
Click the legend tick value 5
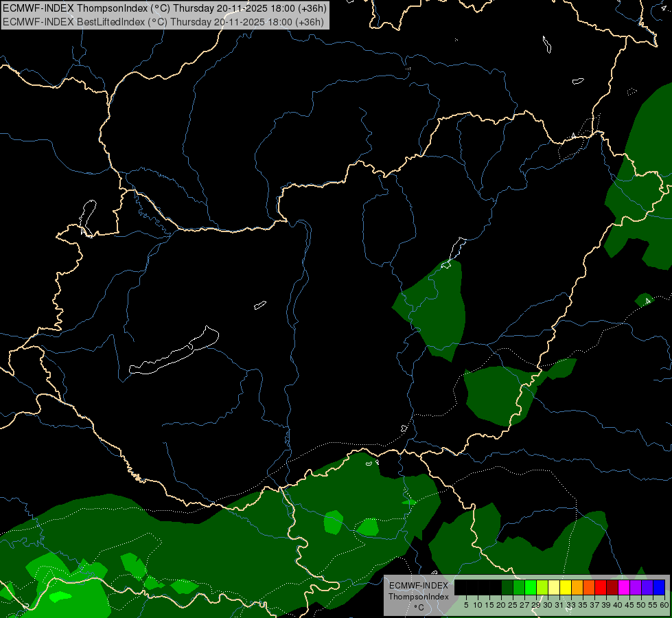coord(466,605)
